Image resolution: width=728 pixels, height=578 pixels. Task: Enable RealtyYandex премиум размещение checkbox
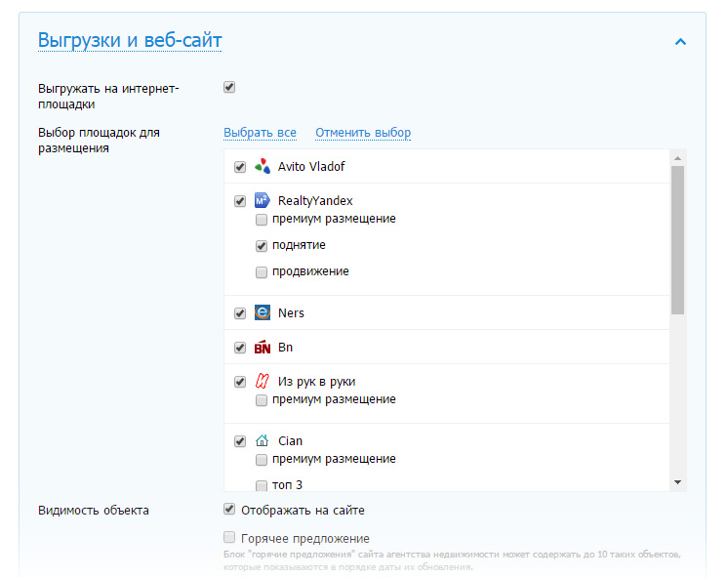click(x=262, y=220)
